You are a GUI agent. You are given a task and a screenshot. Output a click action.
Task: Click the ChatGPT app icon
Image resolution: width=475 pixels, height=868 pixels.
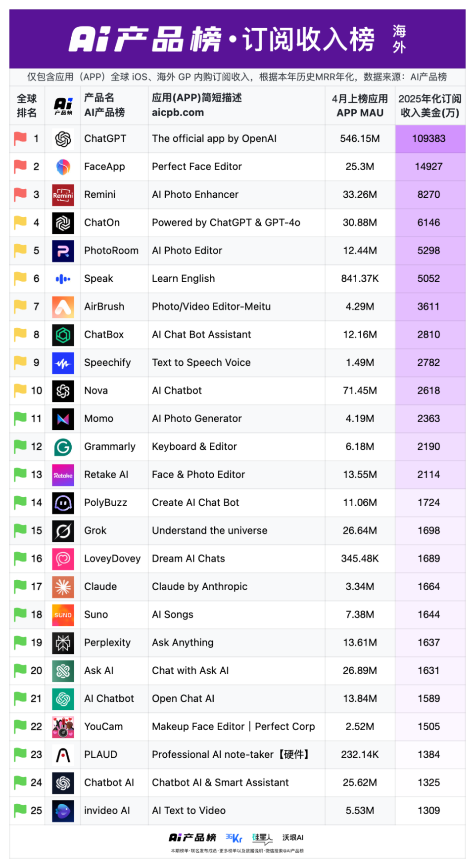point(63,139)
